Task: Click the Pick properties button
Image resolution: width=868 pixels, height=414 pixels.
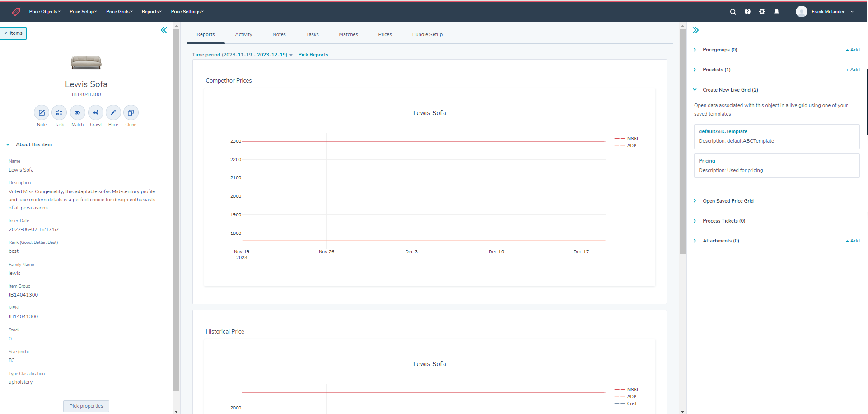Action: 86,406
